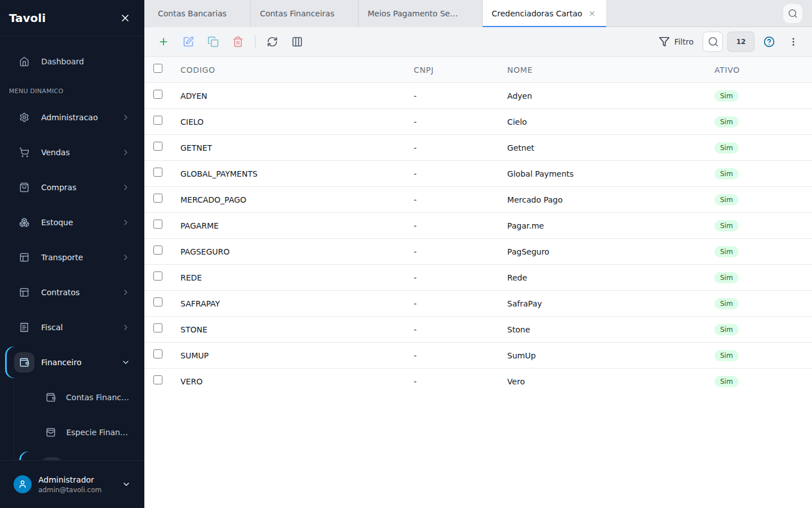Screen dimensions: 812x508
Task: Click the Transporte sidebar icon
Action: pos(24,257)
